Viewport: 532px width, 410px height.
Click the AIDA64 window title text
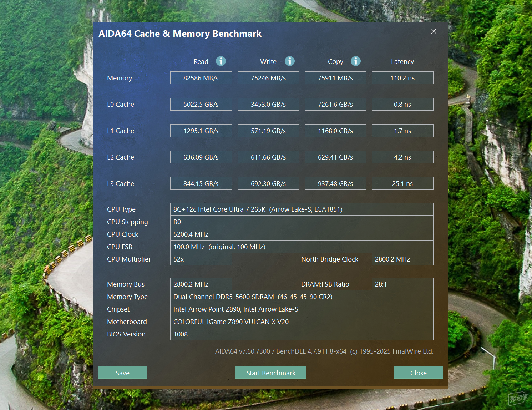point(180,34)
